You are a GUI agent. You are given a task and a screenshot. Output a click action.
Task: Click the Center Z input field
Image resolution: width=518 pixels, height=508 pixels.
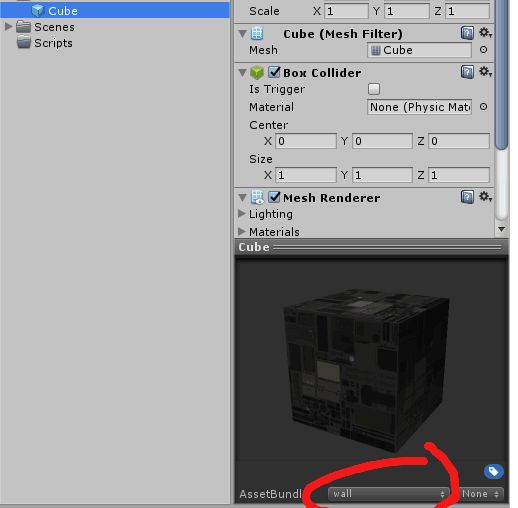click(459, 141)
